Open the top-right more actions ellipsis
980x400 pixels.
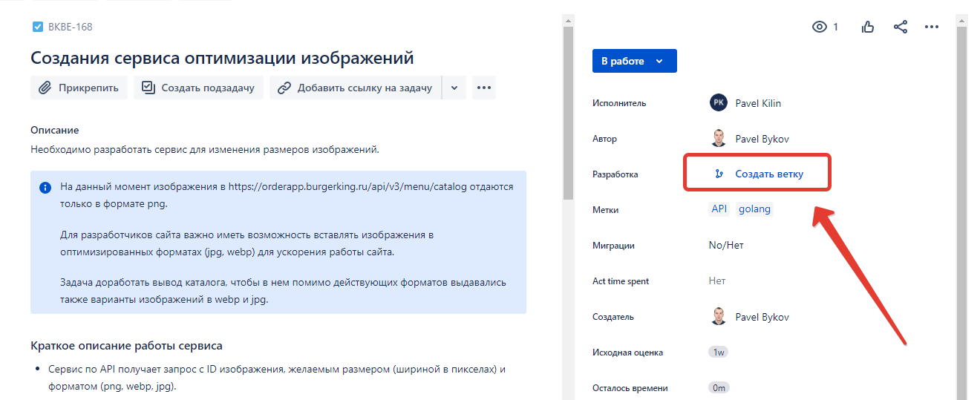(932, 27)
